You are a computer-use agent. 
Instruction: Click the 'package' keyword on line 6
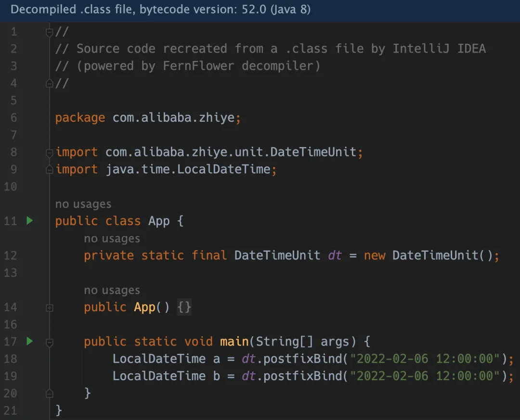[80, 118]
